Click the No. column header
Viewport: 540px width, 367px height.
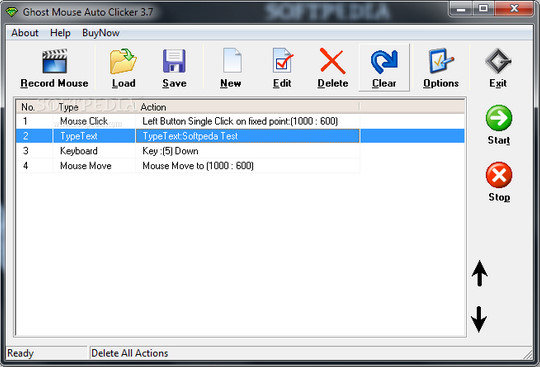coord(34,107)
